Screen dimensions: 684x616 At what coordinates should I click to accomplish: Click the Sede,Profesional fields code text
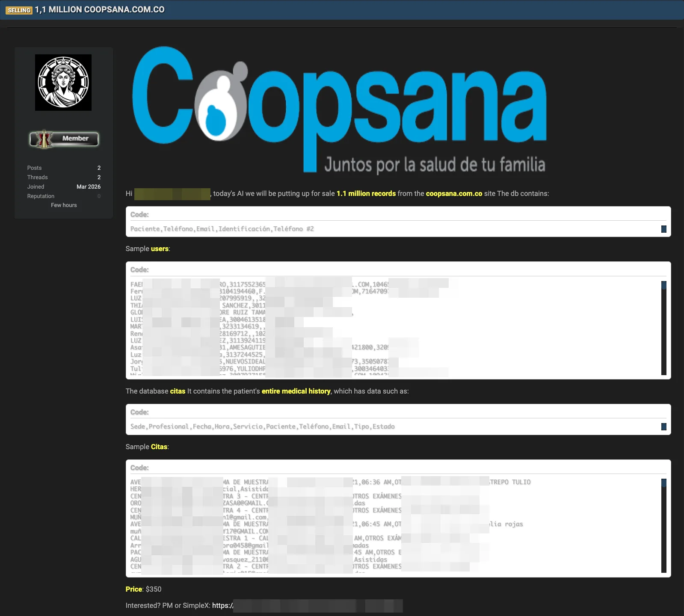click(x=262, y=427)
